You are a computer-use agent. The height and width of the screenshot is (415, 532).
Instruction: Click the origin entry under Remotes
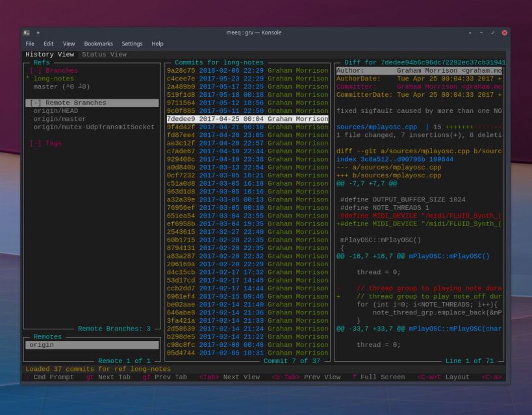[42, 345]
